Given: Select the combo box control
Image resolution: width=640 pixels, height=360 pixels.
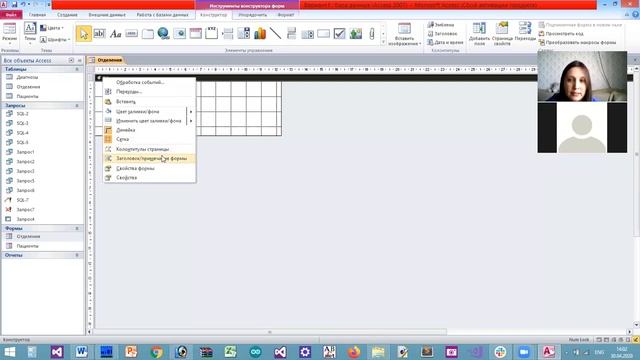Looking at the screenshot, I should click(244, 33).
